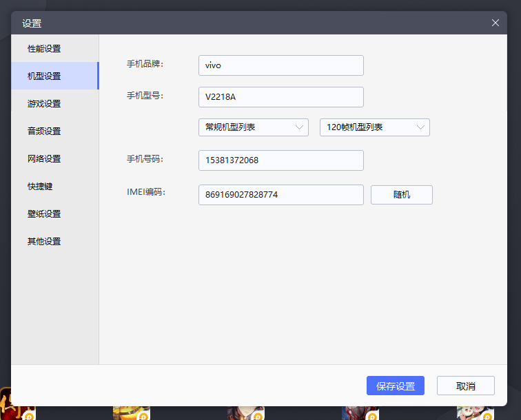Expand the 常规机型列表 dropdown
Image resolution: width=521 pixels, height=420 pixels.
tap(253, 127)
